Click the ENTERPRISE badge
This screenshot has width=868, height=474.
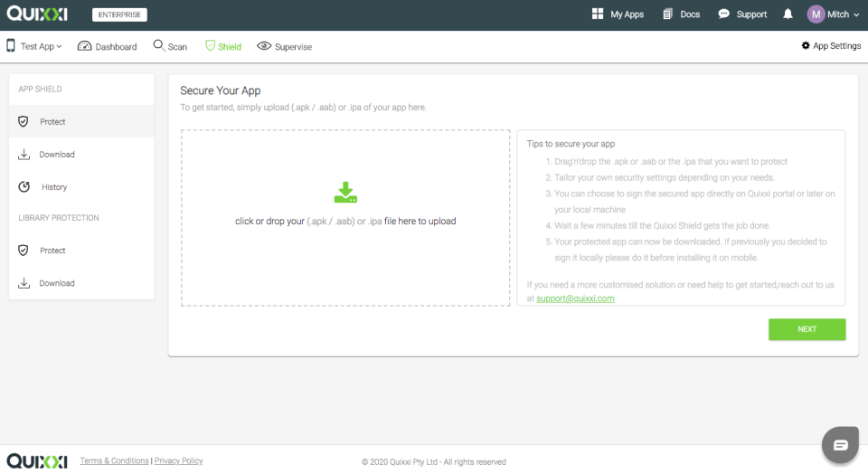click(119, 14)
